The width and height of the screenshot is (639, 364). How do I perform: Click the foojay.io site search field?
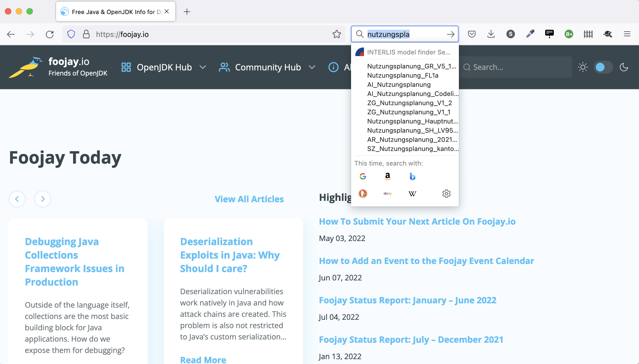coord(516,67)
